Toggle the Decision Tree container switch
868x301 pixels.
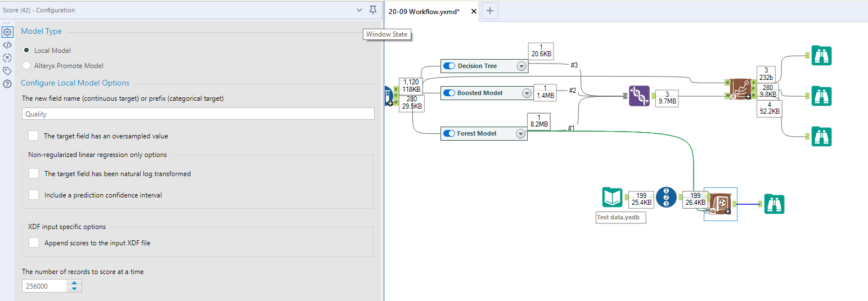coord(449,66)
